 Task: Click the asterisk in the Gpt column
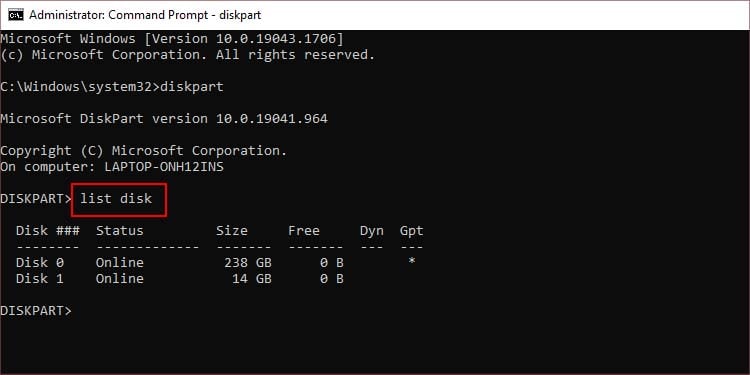(x=411, y=262)
